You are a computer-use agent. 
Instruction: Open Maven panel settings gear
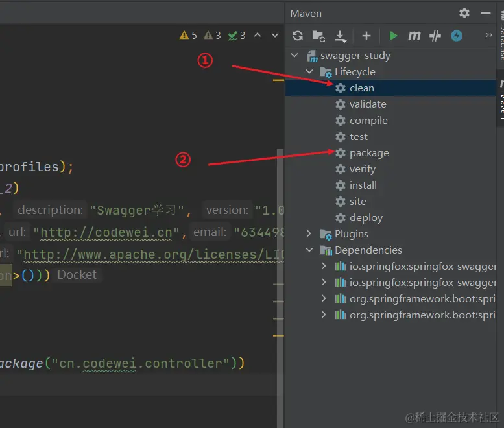click(464, 13)
